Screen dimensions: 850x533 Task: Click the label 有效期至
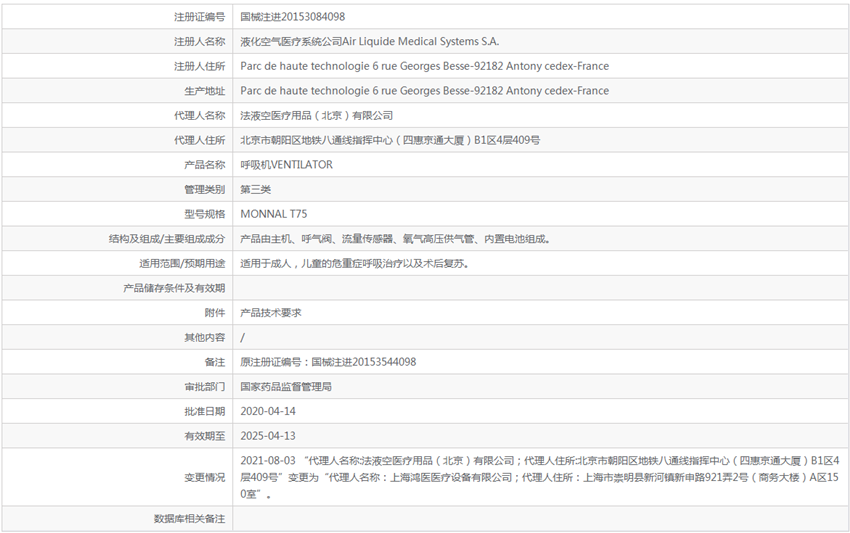[204, 436]
